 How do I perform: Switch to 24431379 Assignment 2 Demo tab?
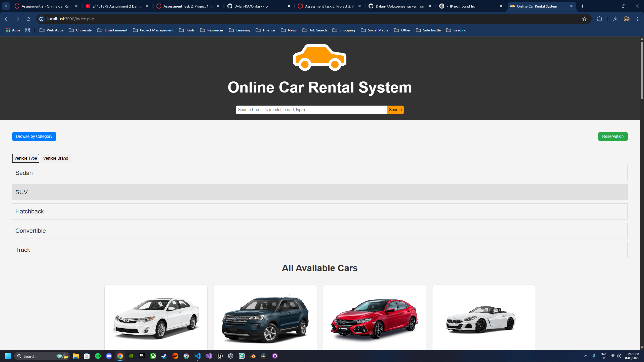(117, 6)
